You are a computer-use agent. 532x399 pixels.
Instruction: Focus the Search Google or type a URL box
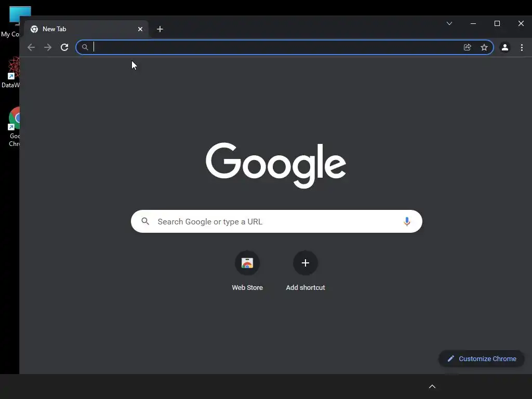coord(276,221)
